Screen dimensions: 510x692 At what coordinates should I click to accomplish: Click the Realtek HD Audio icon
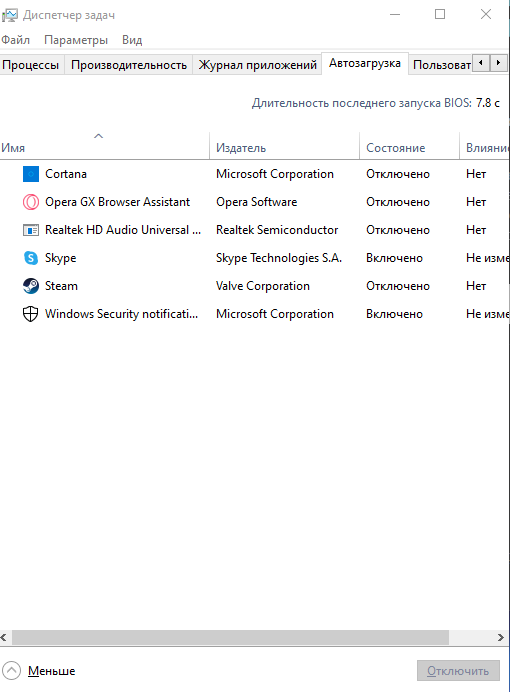(31, 230)
